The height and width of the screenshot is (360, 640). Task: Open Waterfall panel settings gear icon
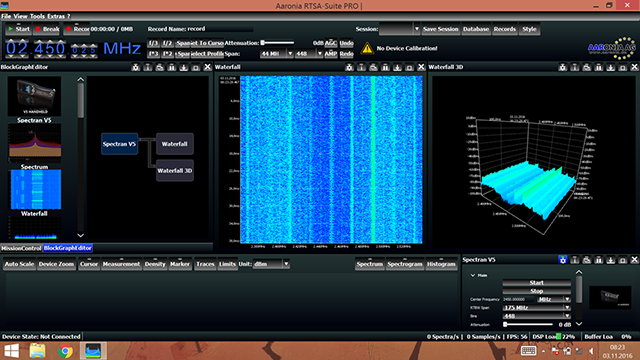349,67
